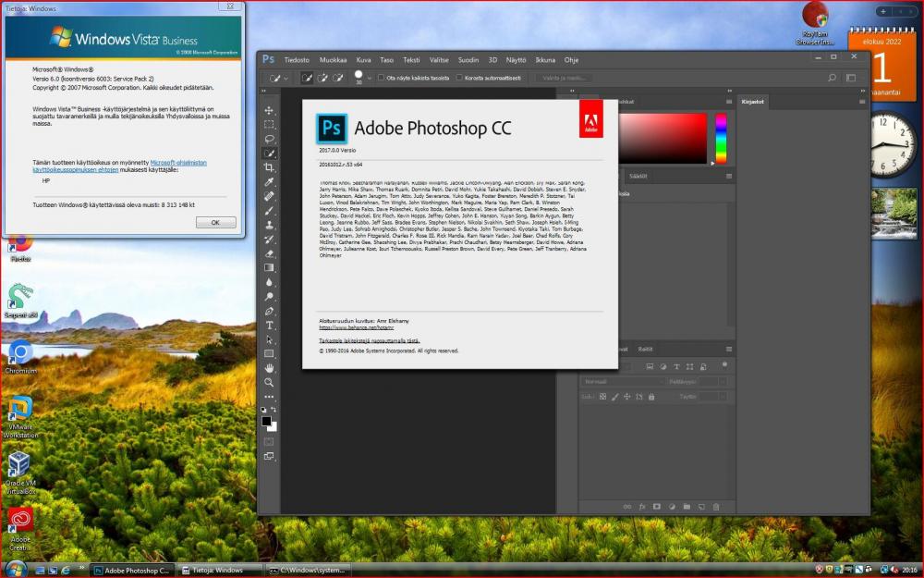The height and width of the screenshot is (578, 924).
Task: Click the black foreground color swatch
Action: coord(267,422)
